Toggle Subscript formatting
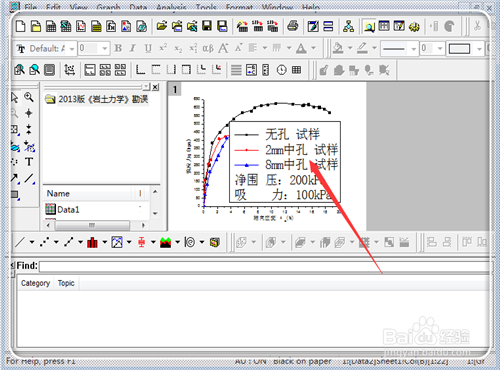Viewport: 500px width, 370px height. point(178,48)
